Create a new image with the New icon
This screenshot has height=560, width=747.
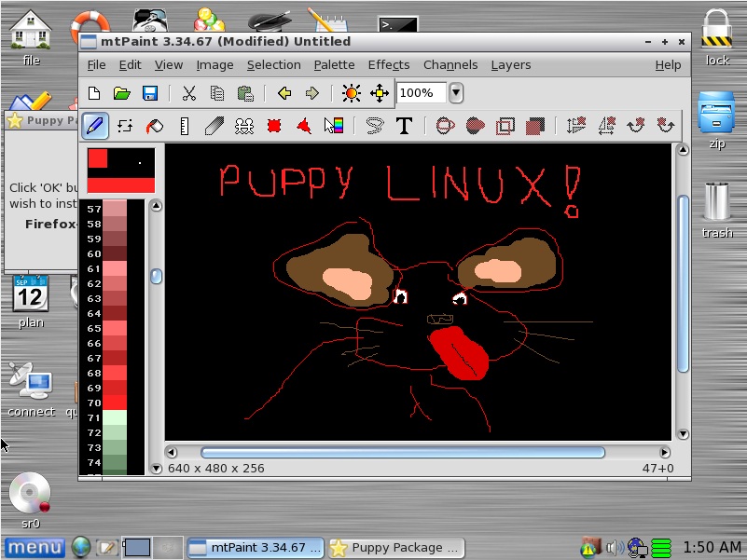coord(94,93)
